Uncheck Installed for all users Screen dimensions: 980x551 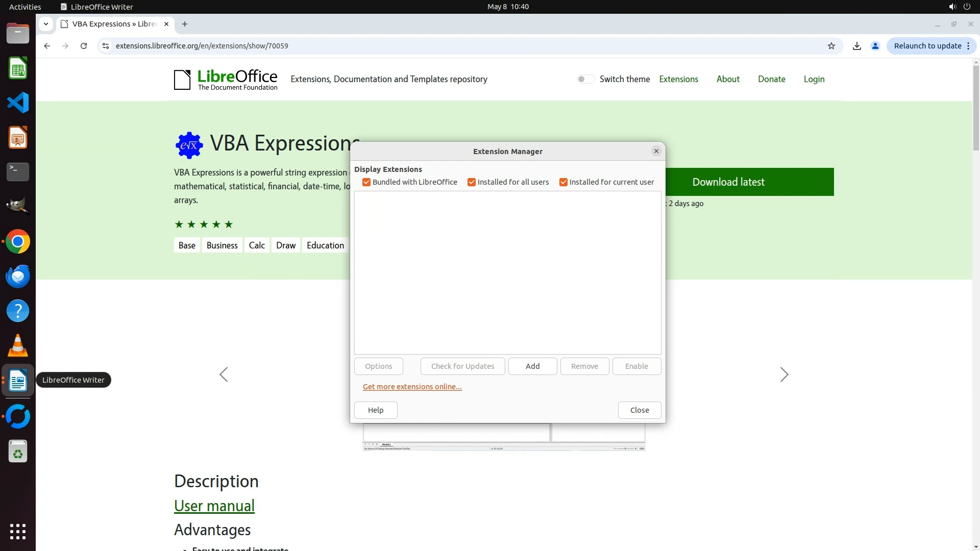tap(472, 182)
